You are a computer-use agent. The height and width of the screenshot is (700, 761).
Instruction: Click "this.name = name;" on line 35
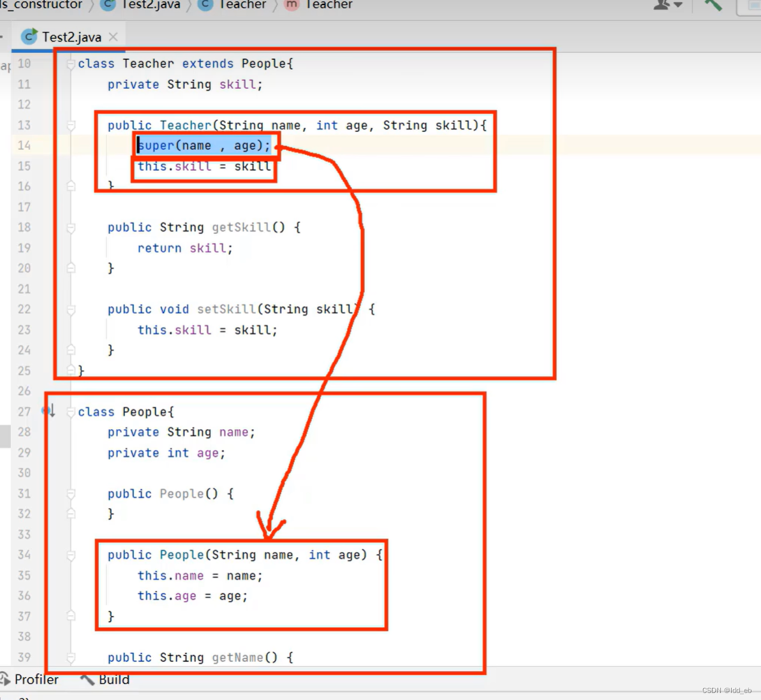[x=200, y=576]
